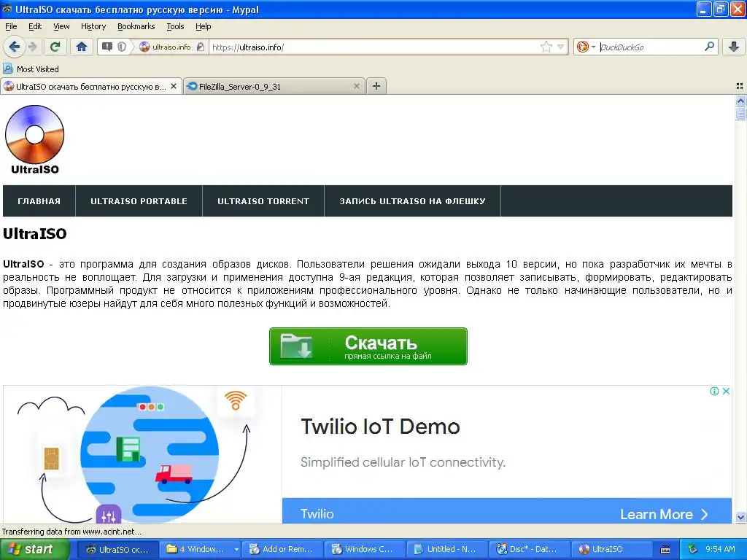
Task: Click the UltraISO disc logo
Action: (34, 139)
